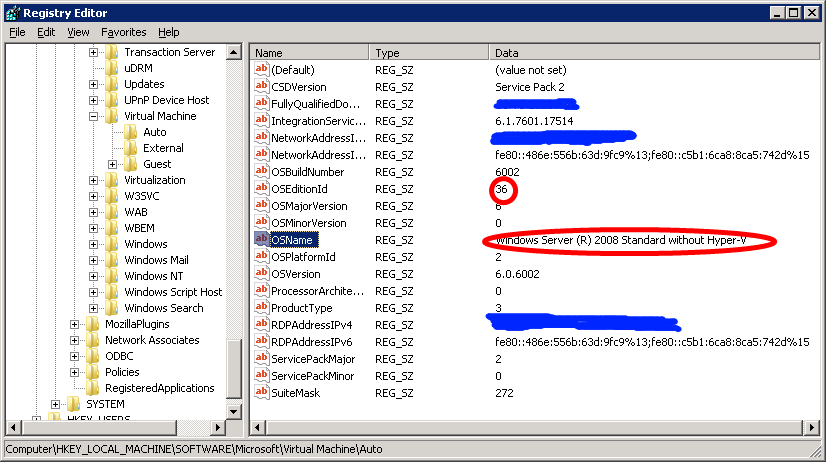
Task: Click the 6.1.7601.17514 data cell
Action: [x=534, y=121]
